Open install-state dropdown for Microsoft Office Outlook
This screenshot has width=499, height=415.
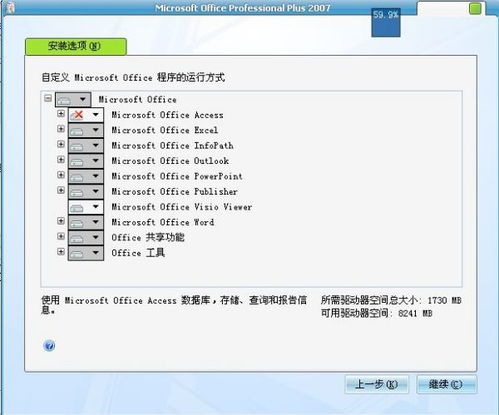click(86, 161)
